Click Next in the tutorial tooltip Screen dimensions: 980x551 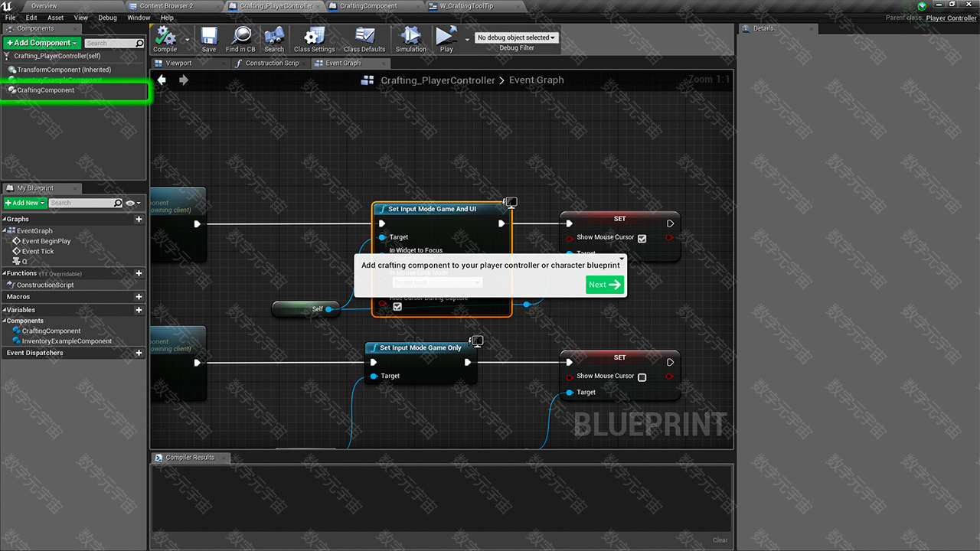pos(605,285)
